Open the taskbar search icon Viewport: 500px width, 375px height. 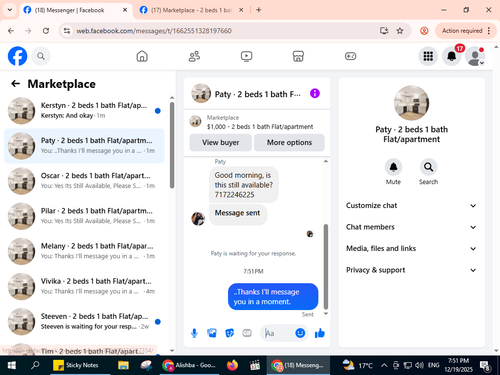pyautogui.click(x=35, y=365)
